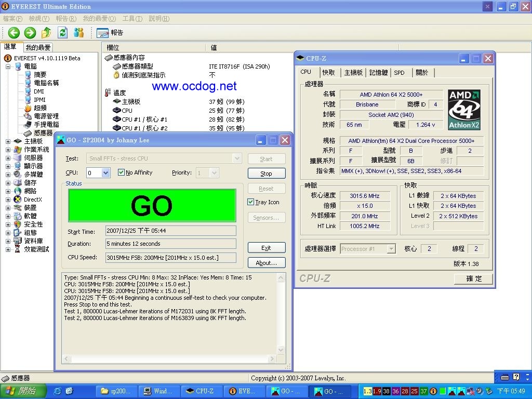532x399 pixels.
Task: Click Internet Explorer quick launch icon
Action: pos(57,391)
